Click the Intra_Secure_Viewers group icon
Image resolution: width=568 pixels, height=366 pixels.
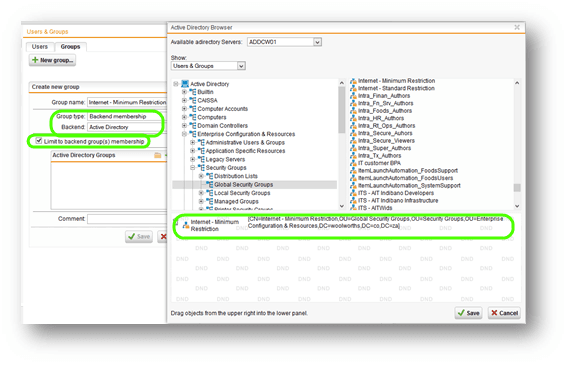[353, 141]
